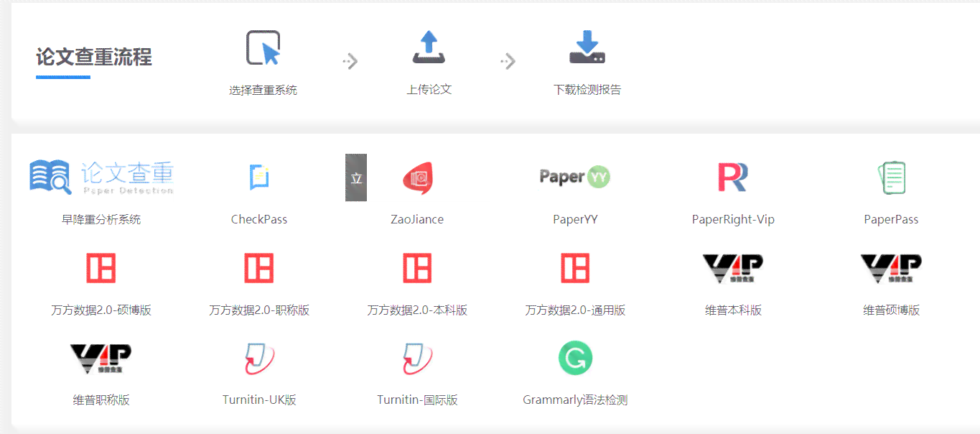Click the 下载检测报告 label
The height and width of the screenshot is (434, 980).
tap(587, 90)
